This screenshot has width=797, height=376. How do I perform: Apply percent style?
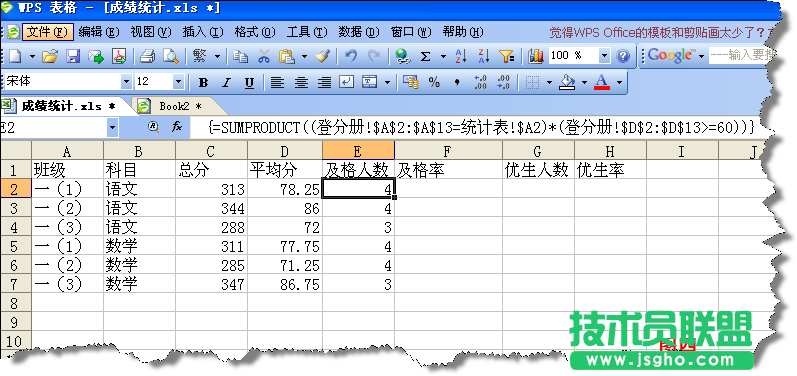point(434,82)
